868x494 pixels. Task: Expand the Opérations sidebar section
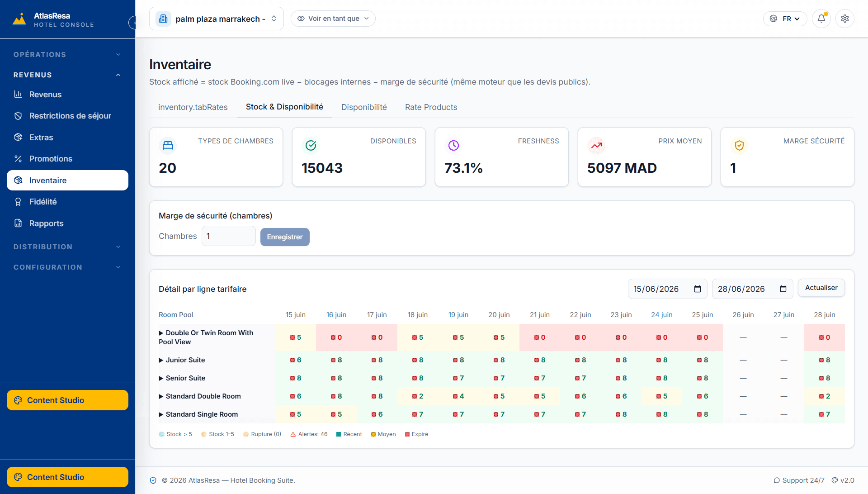(x=67, y=55)
